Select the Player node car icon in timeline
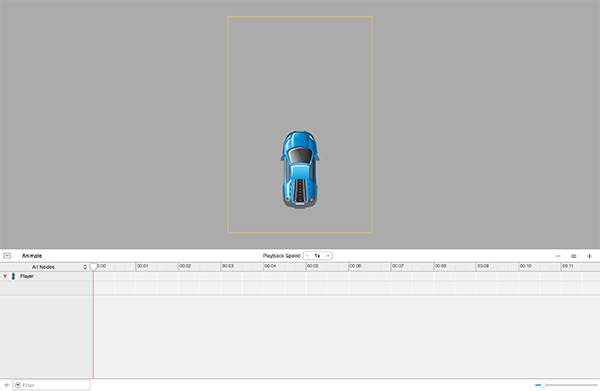 pyautogui.click(x=13, y=276)
